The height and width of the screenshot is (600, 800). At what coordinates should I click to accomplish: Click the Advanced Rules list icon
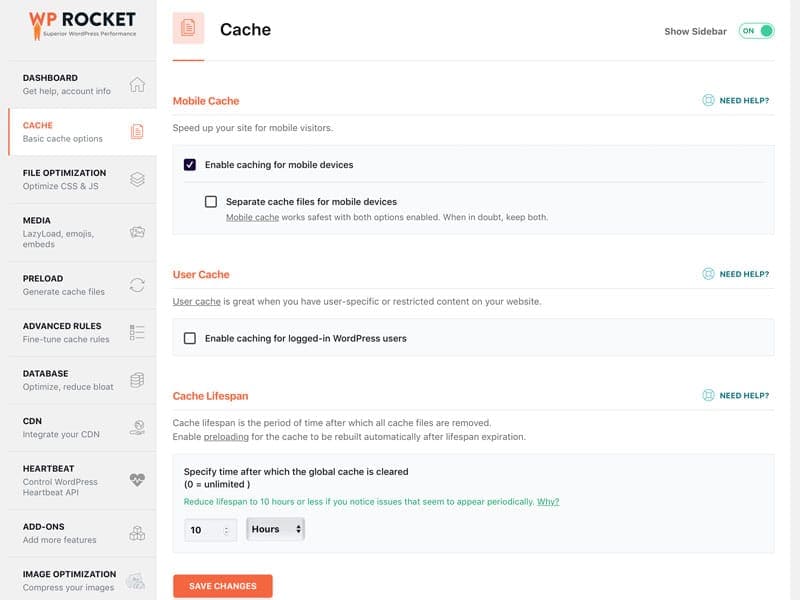click(x=137, y=332)
